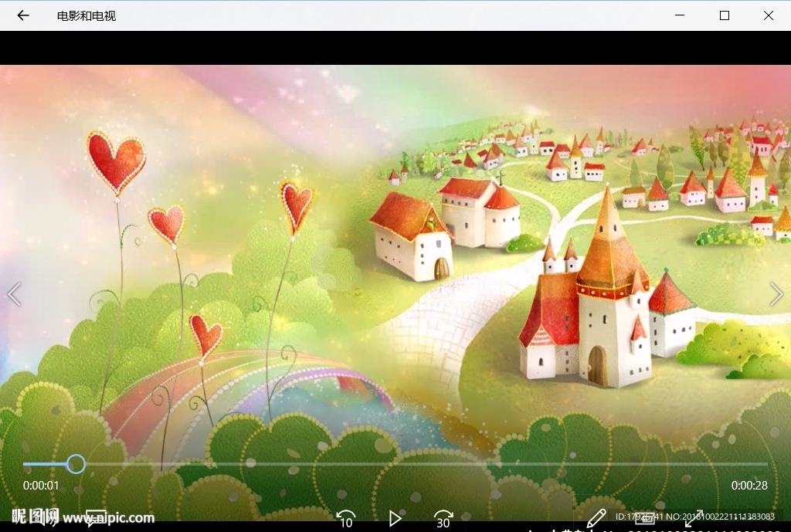
Task: Go back with the top-left arrow
Action: pyautogui.click(x=23, y=15)
